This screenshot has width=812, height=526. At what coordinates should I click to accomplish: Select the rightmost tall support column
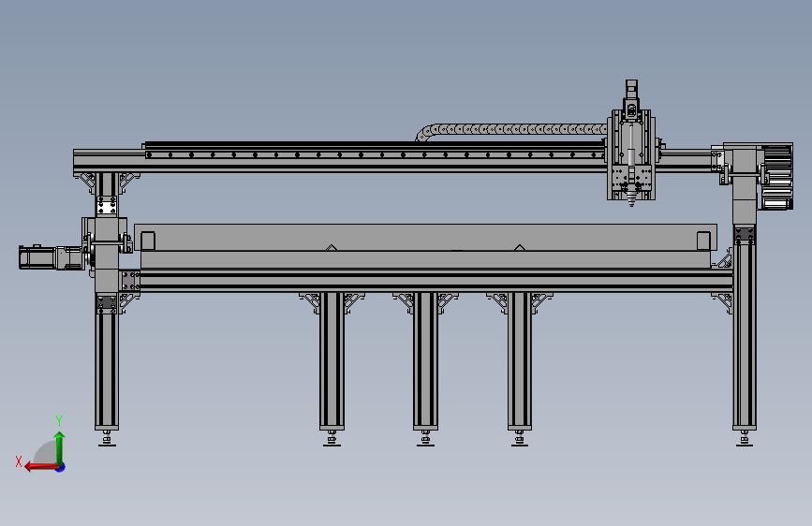pyautogui.click(x=745, y=328)
